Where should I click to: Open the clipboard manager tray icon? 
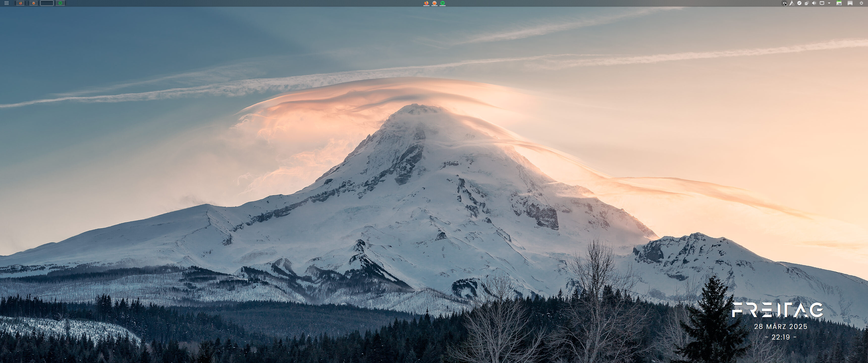(x=807, y=3)
